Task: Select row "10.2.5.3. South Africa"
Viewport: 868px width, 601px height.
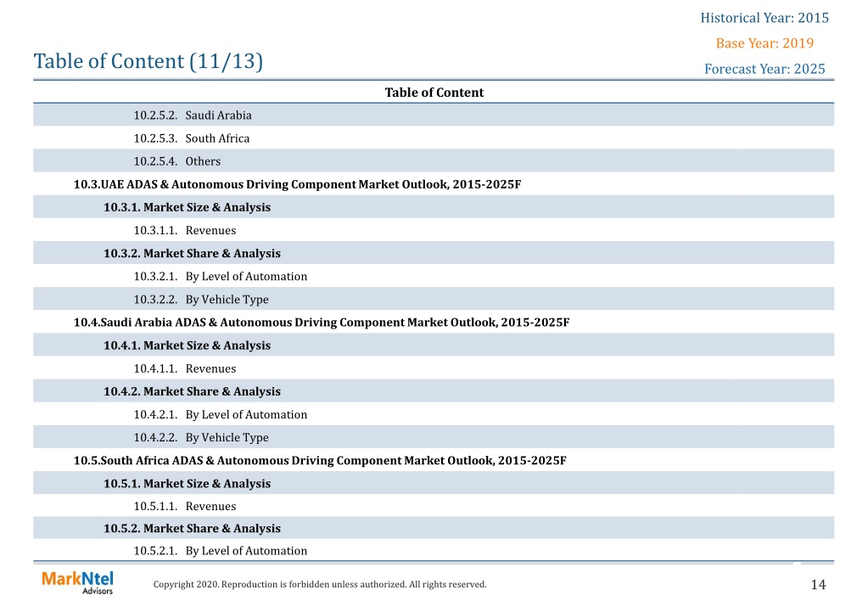Action: coord(434,138)
